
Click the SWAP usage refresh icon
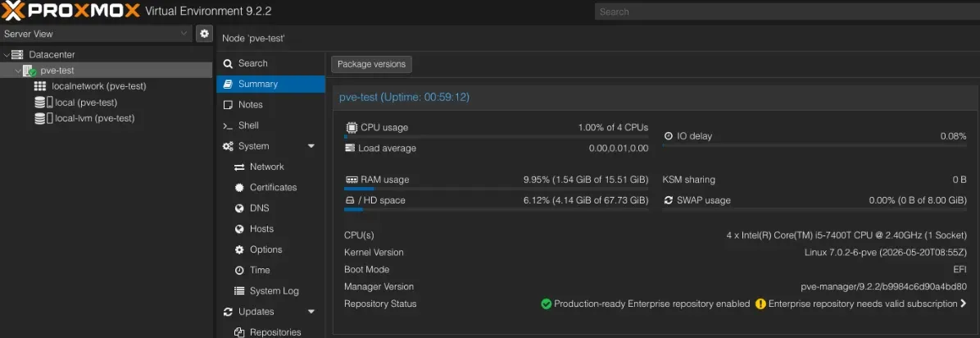[668, 200]
